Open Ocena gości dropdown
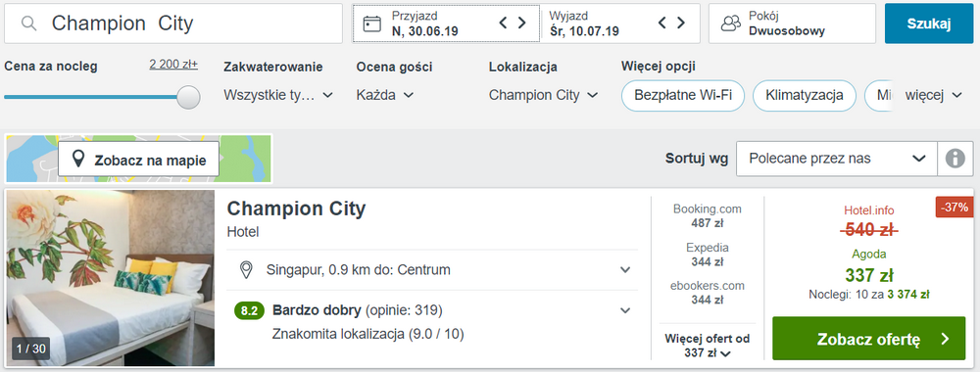This screenshot has width=980, height=372. (385, 95)
